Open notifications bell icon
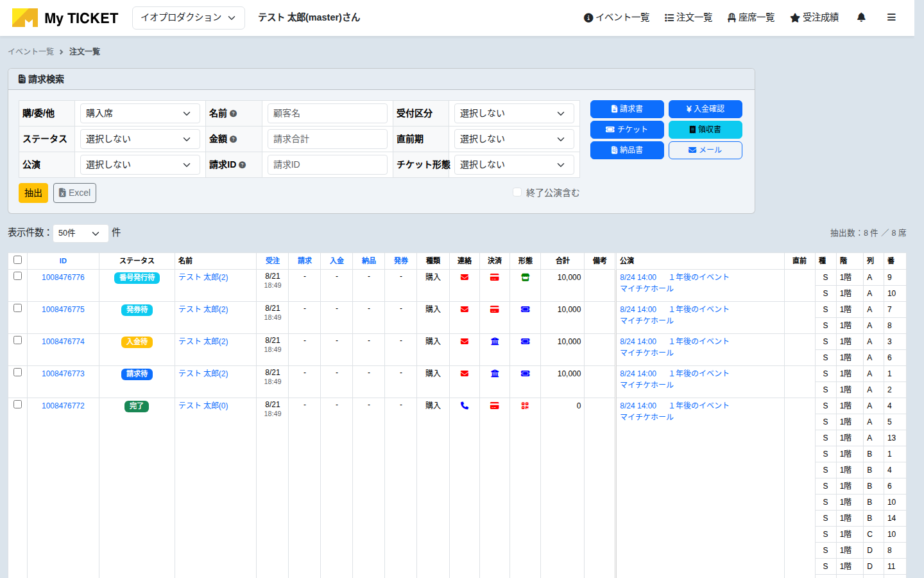 (861, 17)
